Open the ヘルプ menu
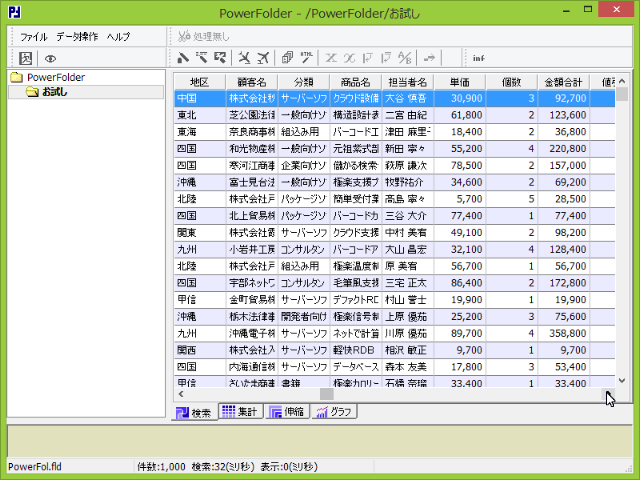Image resolution: width=640 pixels, height=480 pixels. pos(118,37)
